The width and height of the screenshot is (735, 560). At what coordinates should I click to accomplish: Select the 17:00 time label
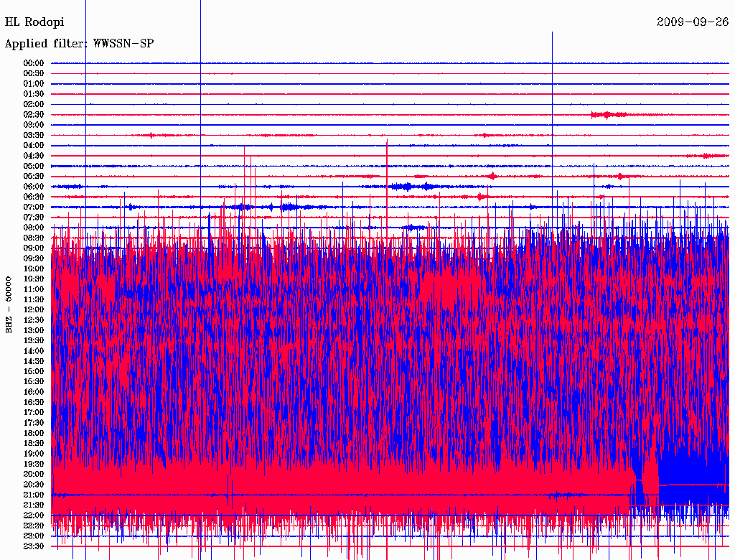pyautogui.click(x=34, y=412)
